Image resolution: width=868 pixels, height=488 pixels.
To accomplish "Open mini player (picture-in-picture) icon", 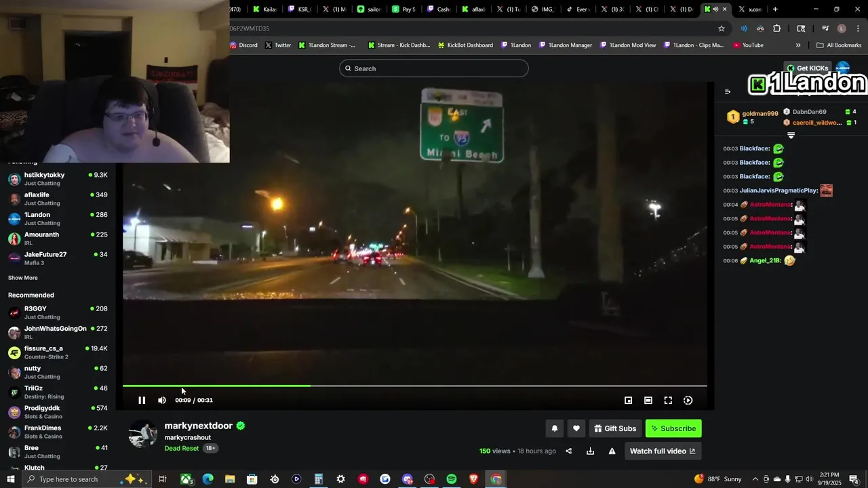I will (x=629, y=401).
